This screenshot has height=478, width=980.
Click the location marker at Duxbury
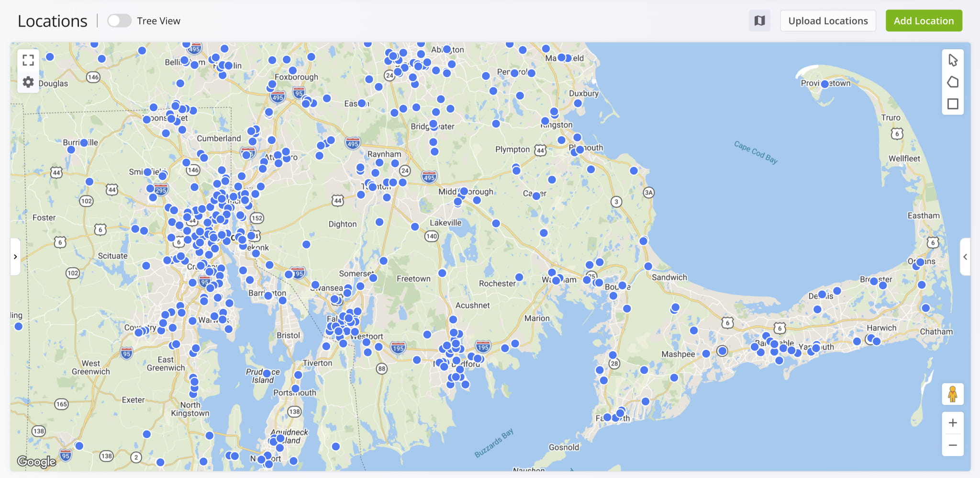578,103
